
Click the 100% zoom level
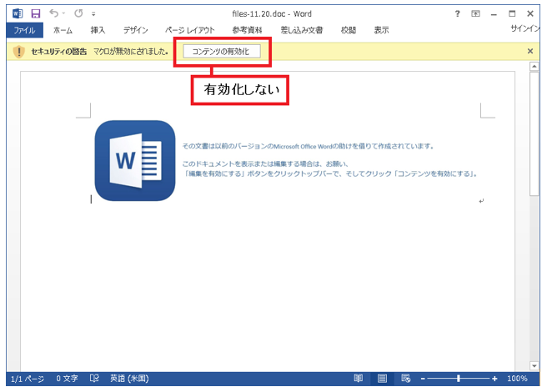coord(517,379)
